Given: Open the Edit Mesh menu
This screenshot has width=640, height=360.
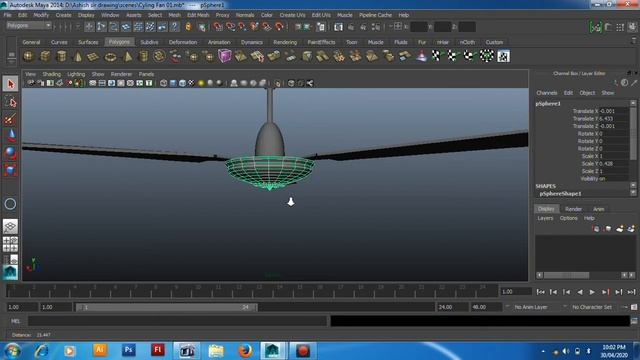Looking at the screenshot, I should click(198, 15).
